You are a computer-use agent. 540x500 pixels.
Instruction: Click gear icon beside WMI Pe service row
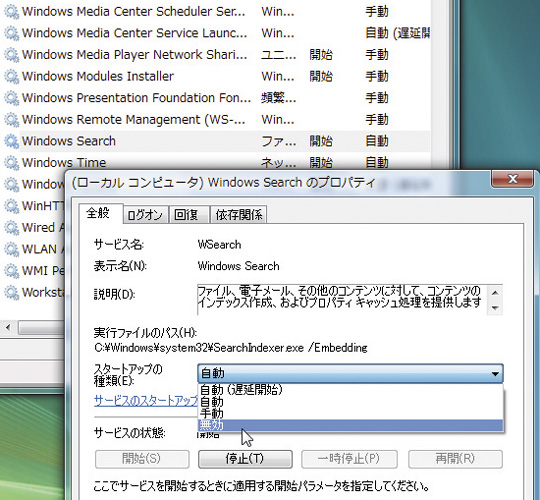coord(11,271)
